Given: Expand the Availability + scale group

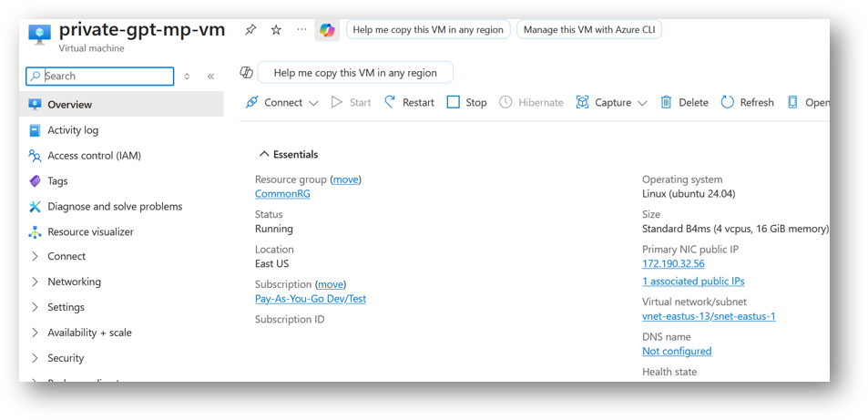Looking at the screenshot, I should [89, 333].
